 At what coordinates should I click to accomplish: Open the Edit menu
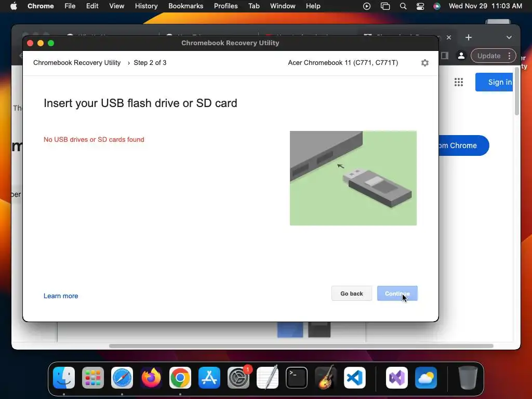click(x=92, y=6)
